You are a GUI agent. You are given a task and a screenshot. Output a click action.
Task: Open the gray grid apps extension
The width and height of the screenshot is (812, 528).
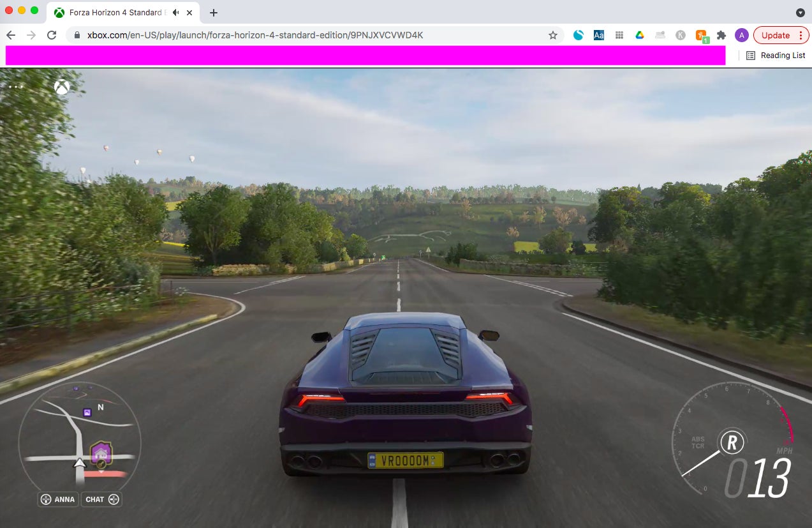tap(619, 35)
